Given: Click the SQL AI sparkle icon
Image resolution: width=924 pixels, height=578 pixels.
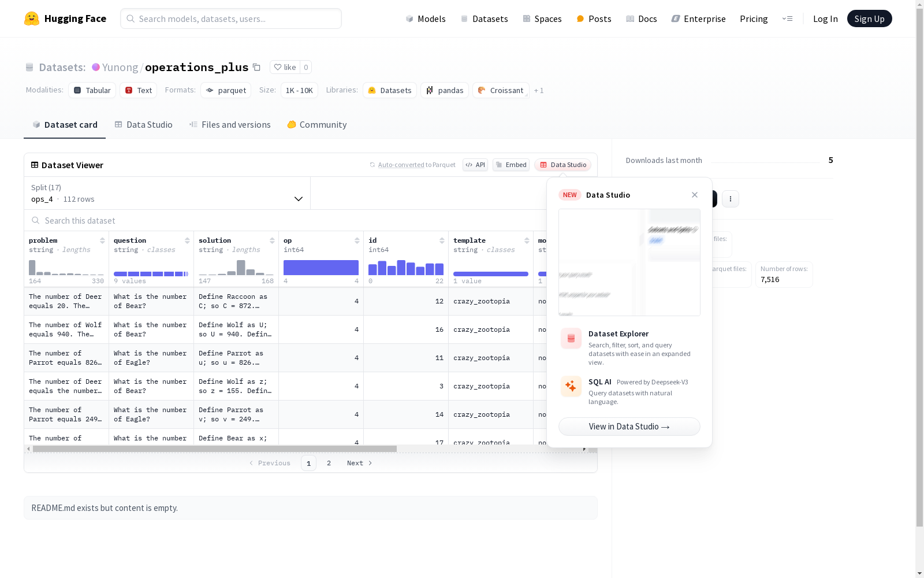Looking at the screenshot, I should tap(571, 387).
